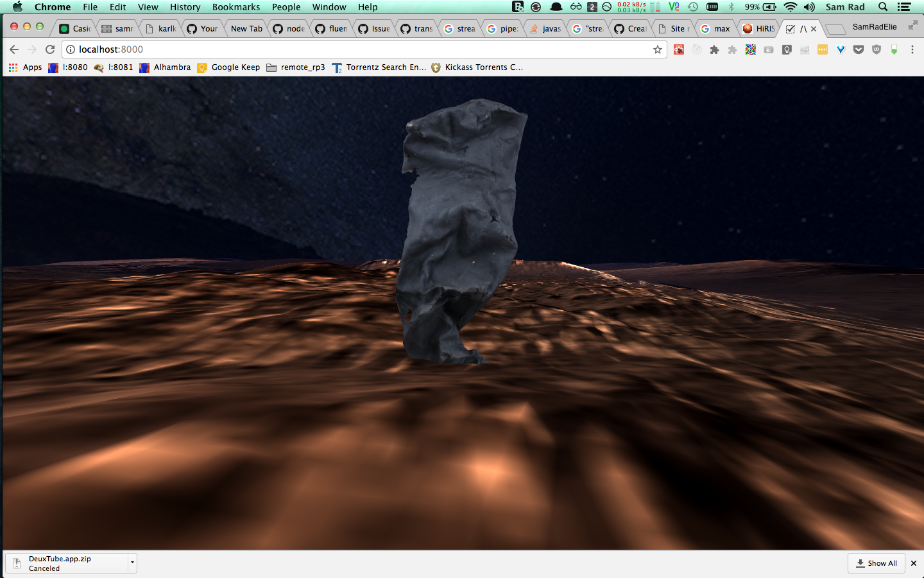Click the colorful pixel-noise extension icon
924x578 pixels.
click(751, 49)
